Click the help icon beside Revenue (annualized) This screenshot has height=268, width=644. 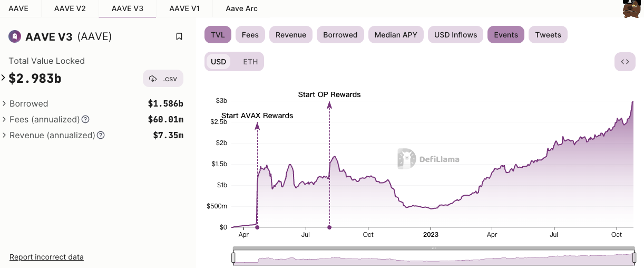click(x=101, y=135)
